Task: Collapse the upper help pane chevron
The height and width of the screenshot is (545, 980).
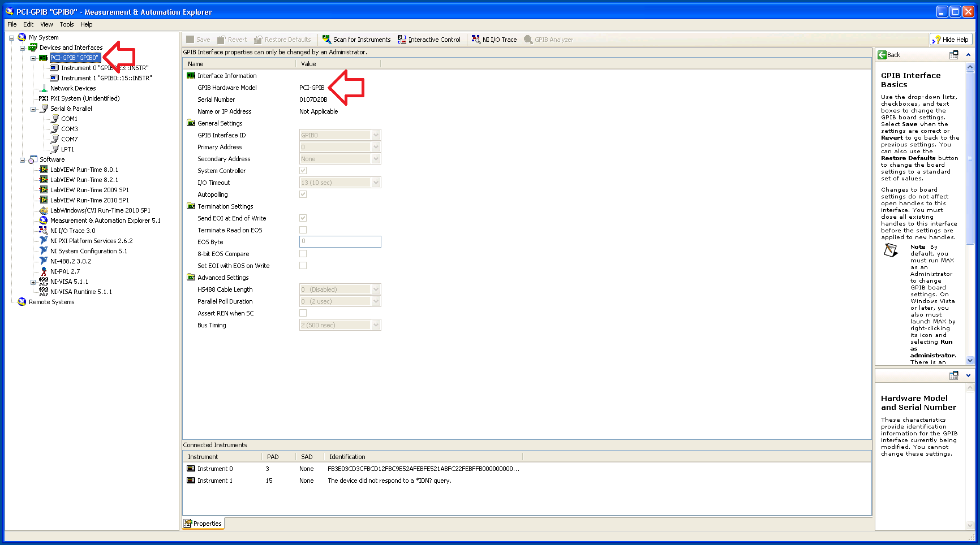Action: [968, 55]
